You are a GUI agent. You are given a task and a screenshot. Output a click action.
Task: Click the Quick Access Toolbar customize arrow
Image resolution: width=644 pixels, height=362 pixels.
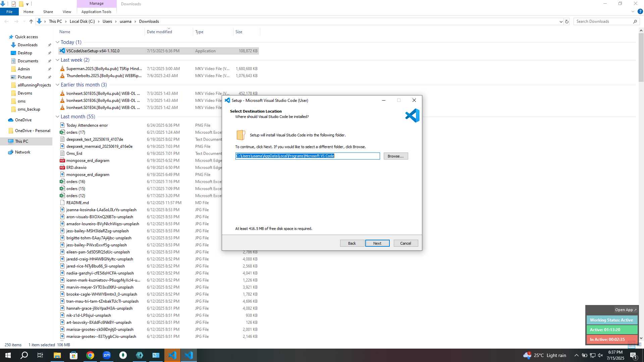click(28, 4)
